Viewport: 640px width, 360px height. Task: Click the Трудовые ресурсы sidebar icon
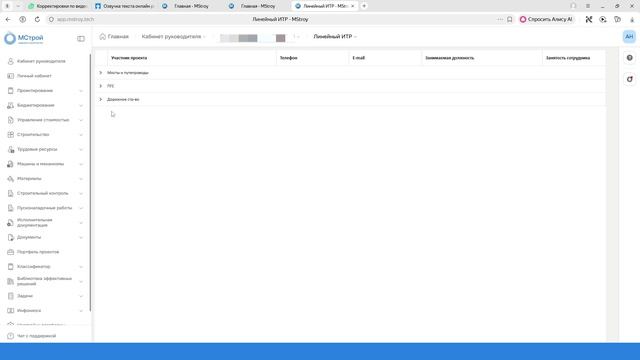[x=11, y=149]
